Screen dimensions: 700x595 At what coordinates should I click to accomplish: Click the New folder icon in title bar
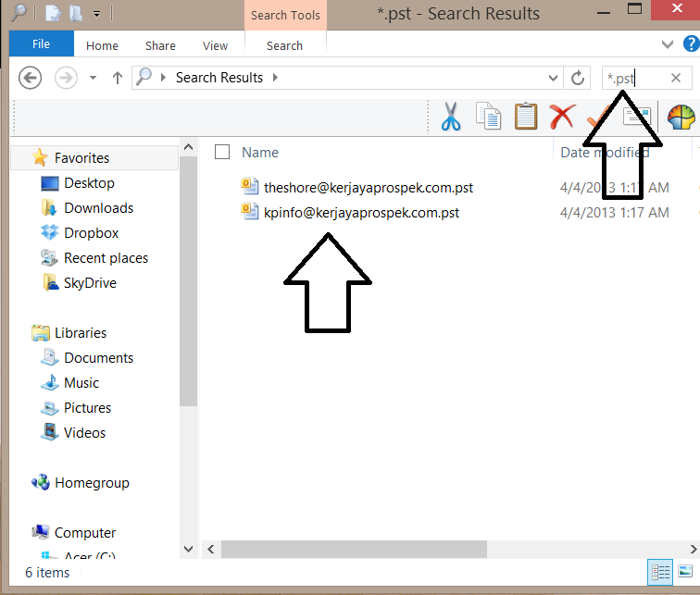[75, 13]
